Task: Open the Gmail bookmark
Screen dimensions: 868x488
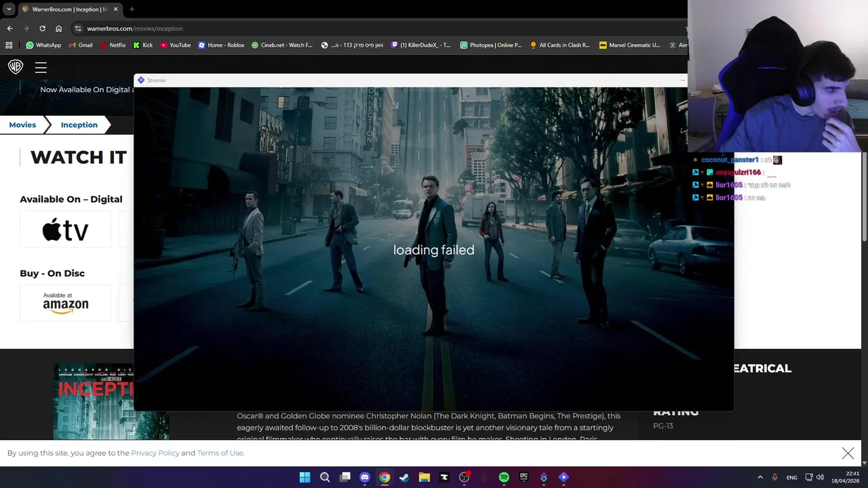Action: [81, 45]
